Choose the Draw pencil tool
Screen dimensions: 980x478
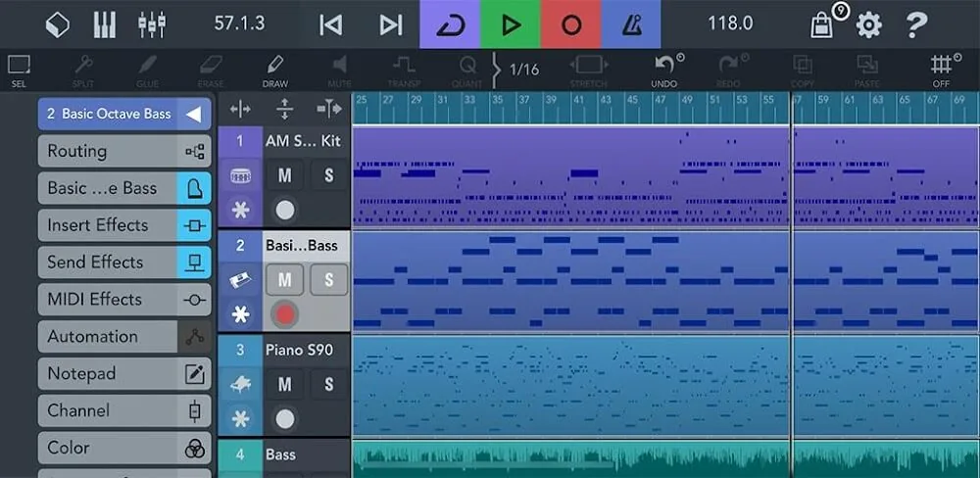click(275, 71)
